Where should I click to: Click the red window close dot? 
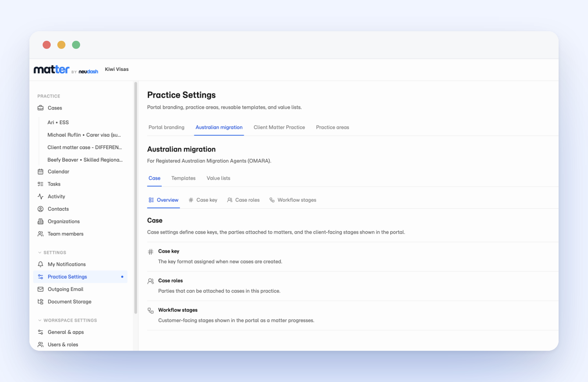point(47,45)
